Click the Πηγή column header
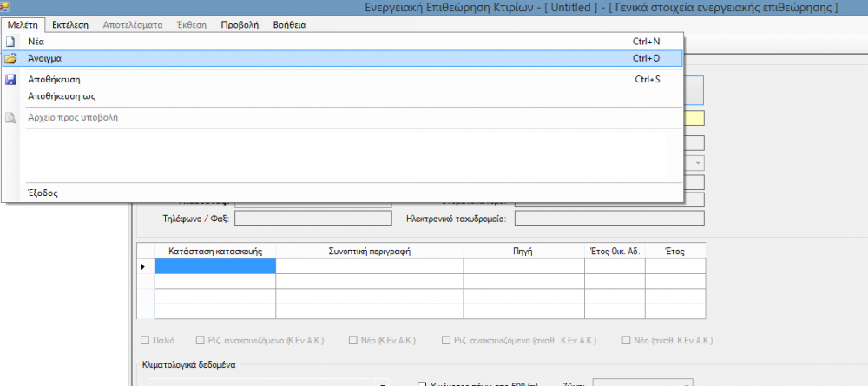This screenshot has height=386, width=868. click(x=523, y=251)
